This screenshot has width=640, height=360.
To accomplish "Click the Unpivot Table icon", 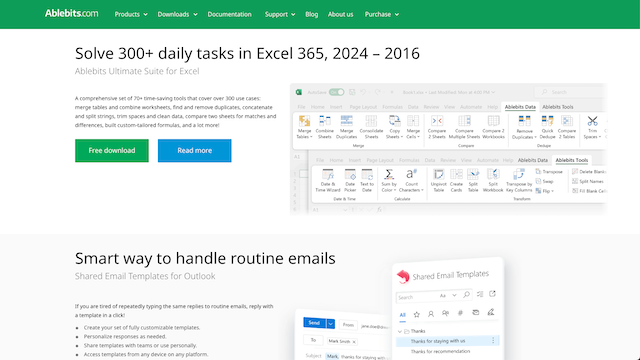I will point(438,174).
